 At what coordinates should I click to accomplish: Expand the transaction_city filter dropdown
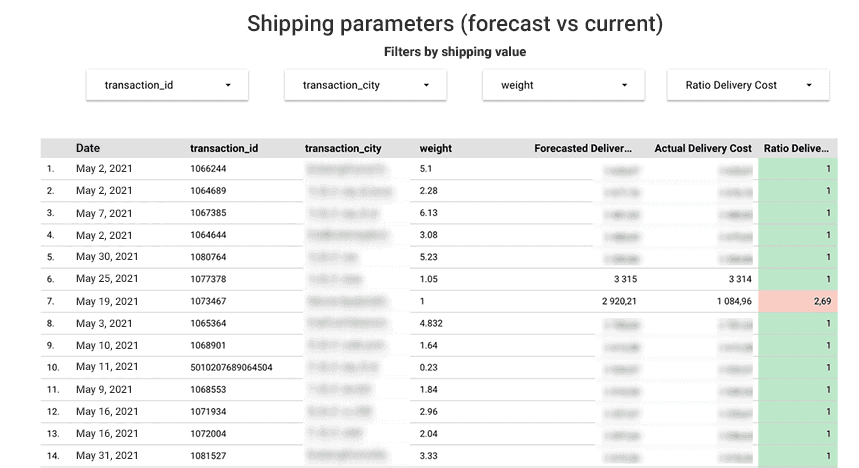(365, 86)
